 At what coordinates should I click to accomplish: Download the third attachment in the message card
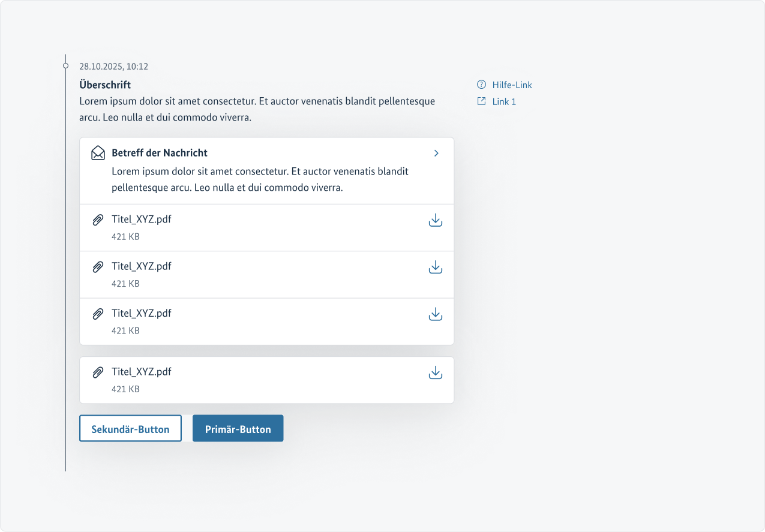(436, 314)
